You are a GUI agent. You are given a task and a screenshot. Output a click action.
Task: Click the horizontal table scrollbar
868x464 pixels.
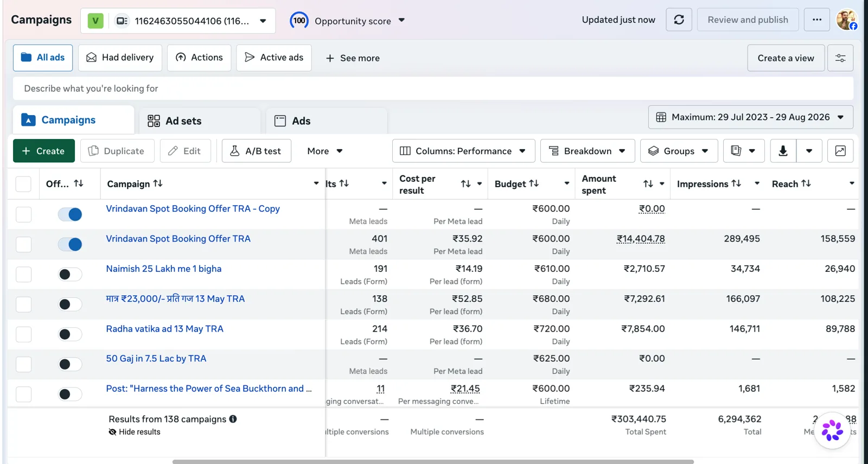point(433,462)
